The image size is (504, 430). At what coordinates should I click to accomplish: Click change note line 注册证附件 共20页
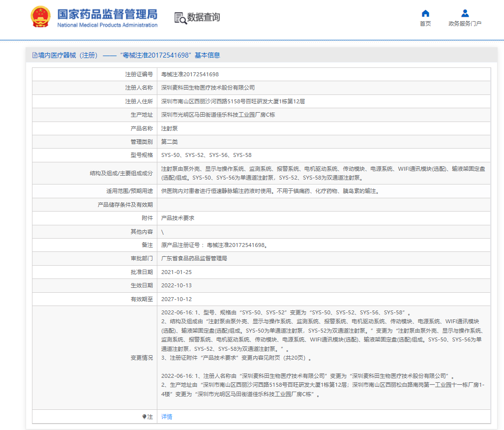coord(237,358)
